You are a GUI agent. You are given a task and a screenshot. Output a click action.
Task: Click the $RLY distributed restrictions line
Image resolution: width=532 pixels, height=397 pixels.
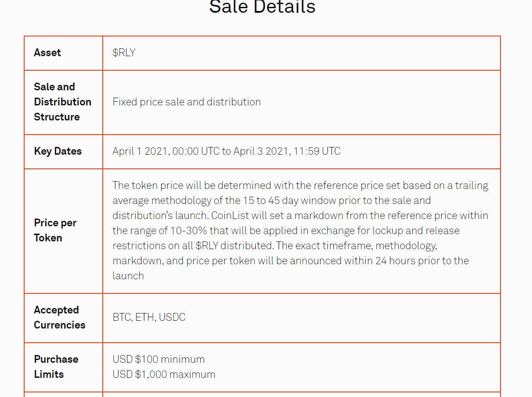[275, 246]
